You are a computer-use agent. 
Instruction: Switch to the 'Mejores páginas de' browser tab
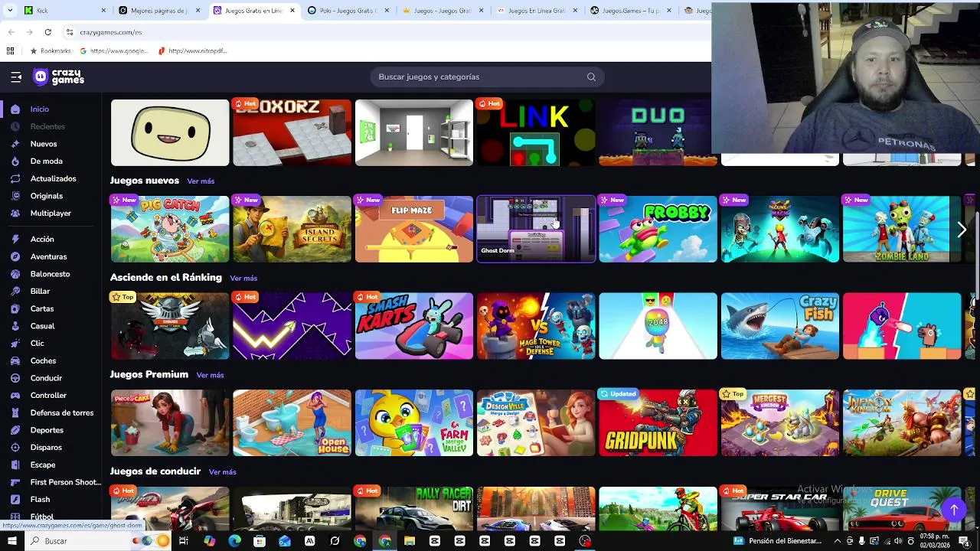tap(159, 11)
